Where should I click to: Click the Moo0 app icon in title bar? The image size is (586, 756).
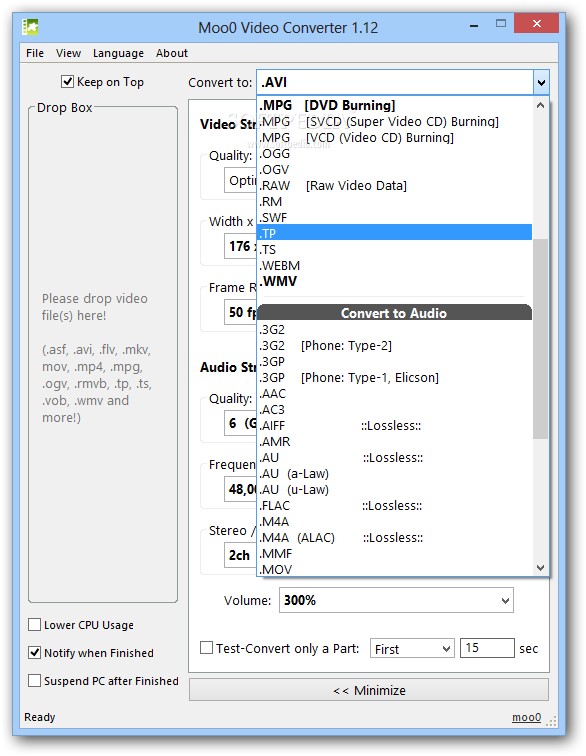[30, 27]
